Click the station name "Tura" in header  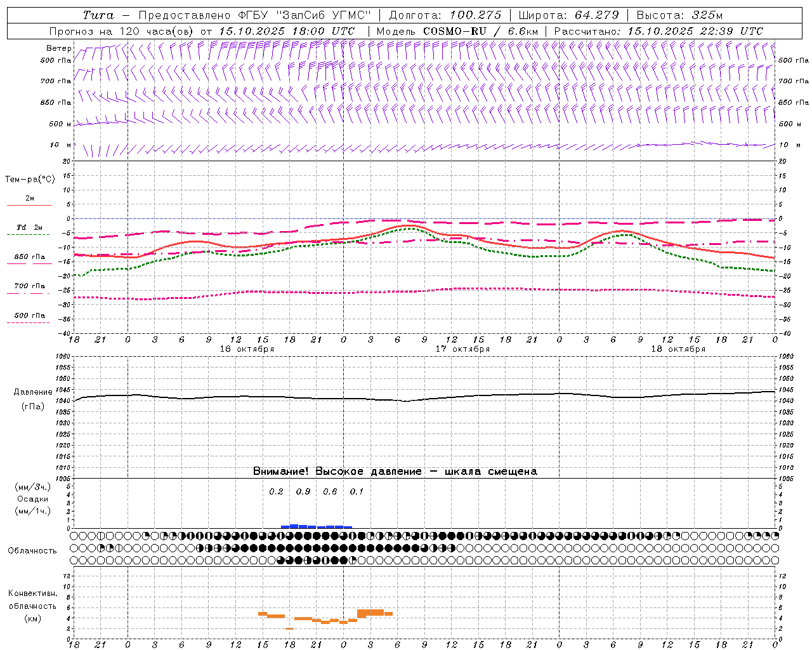[x=98, y=15]
